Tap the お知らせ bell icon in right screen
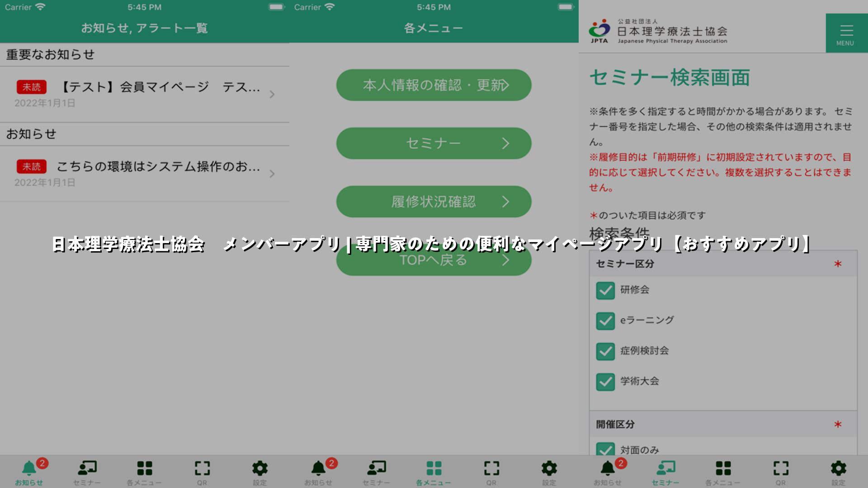Image resolution: width=868 pixels, height=488 pixels. point(608,468)
